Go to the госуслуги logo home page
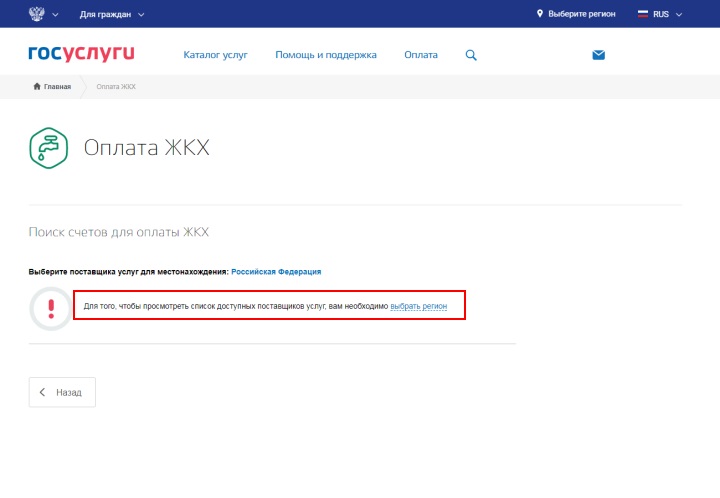Viewport: 720px width, 498px height. pyautogui.click(x=81, y=53)
